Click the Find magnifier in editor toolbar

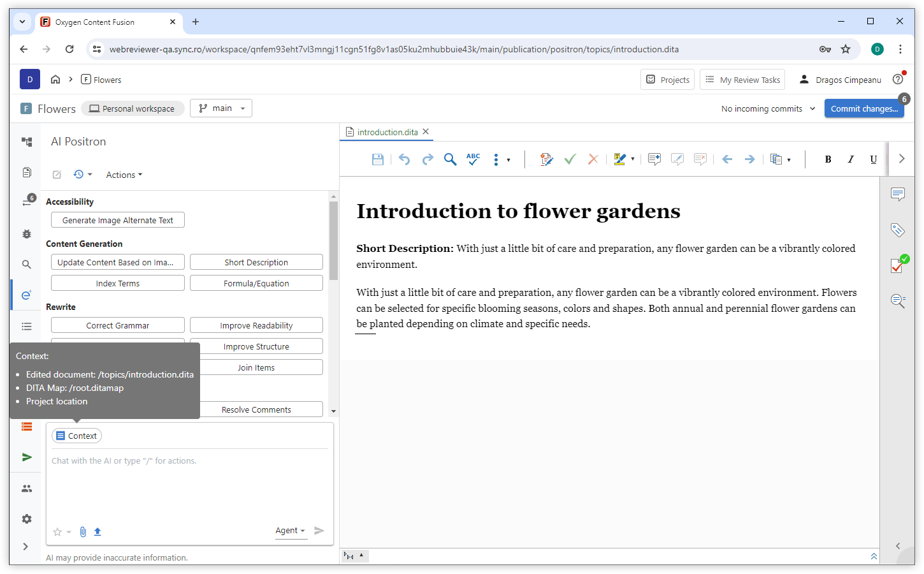pyautogui.click(x=450, y=159)
